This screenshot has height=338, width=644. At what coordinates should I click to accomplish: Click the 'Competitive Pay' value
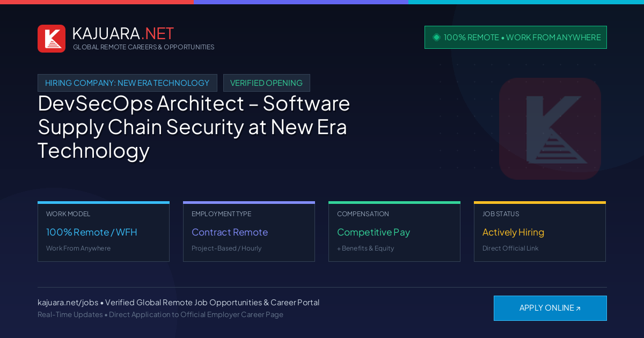[374, 232]
